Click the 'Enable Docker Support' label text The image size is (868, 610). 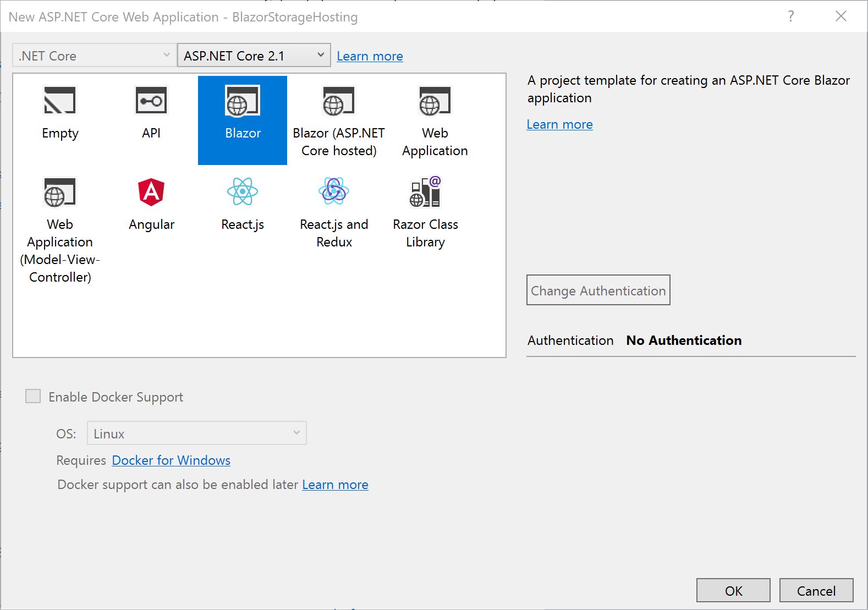(x=116, y=397)
